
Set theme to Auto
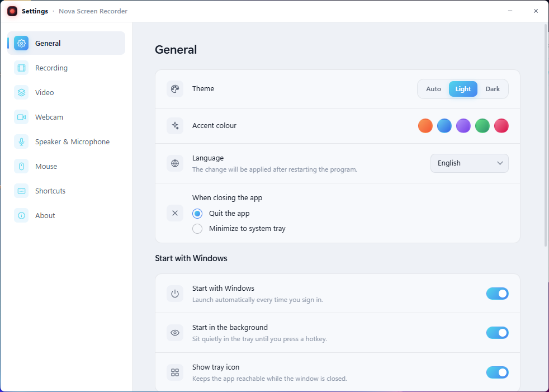pos(433,89)
